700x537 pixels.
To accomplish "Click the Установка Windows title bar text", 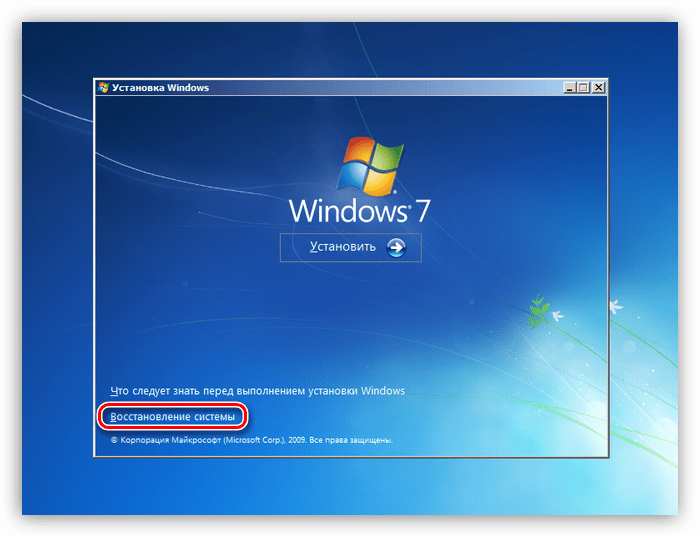I will point(160,87).
